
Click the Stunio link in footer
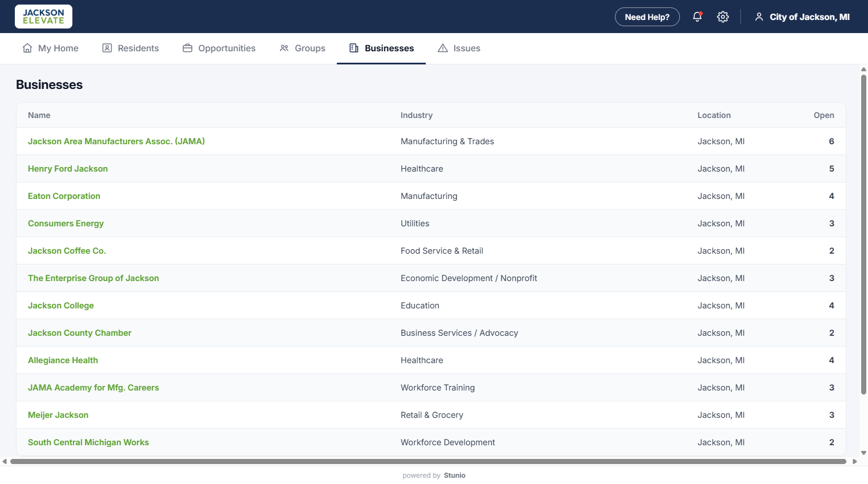coord(455,475)
